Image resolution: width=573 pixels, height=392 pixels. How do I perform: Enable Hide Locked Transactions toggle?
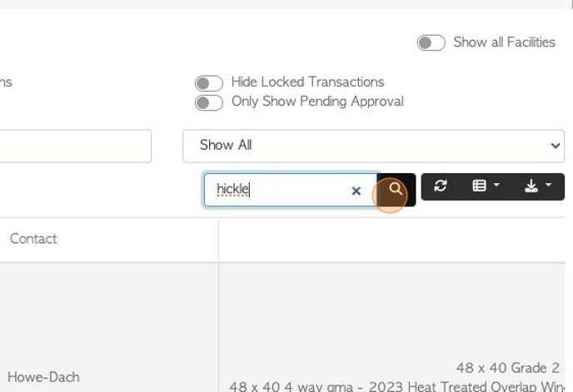(x=209, y=83)
